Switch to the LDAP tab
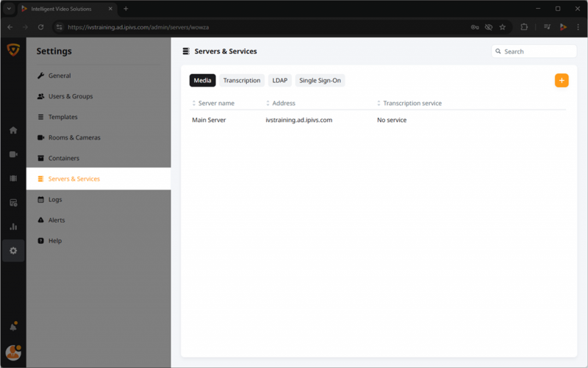The height and width of the screenshot is (368, 588). [280, 80]
